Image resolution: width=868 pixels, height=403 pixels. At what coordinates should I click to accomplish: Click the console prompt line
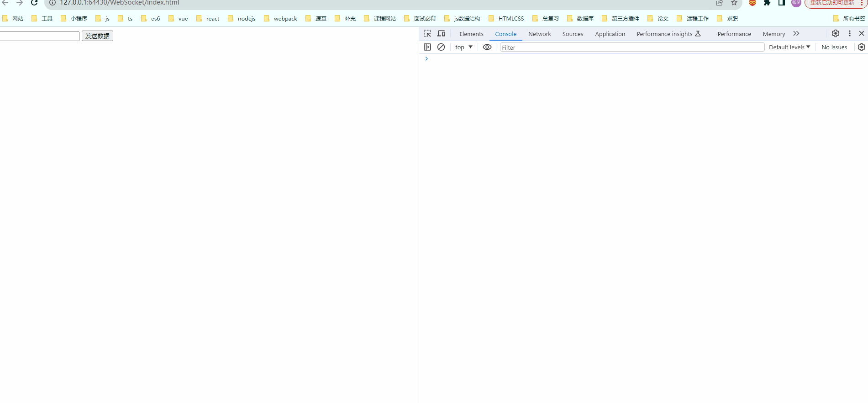[x=643, y=58]
